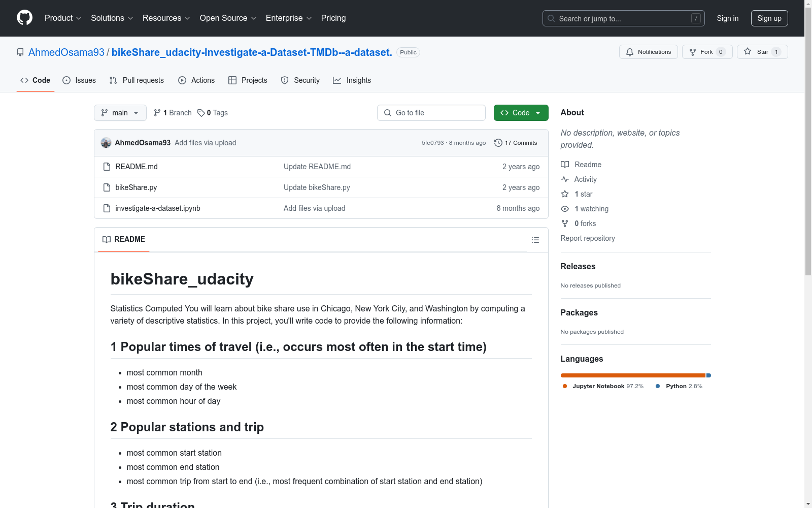Open the Projects tab

248,80
